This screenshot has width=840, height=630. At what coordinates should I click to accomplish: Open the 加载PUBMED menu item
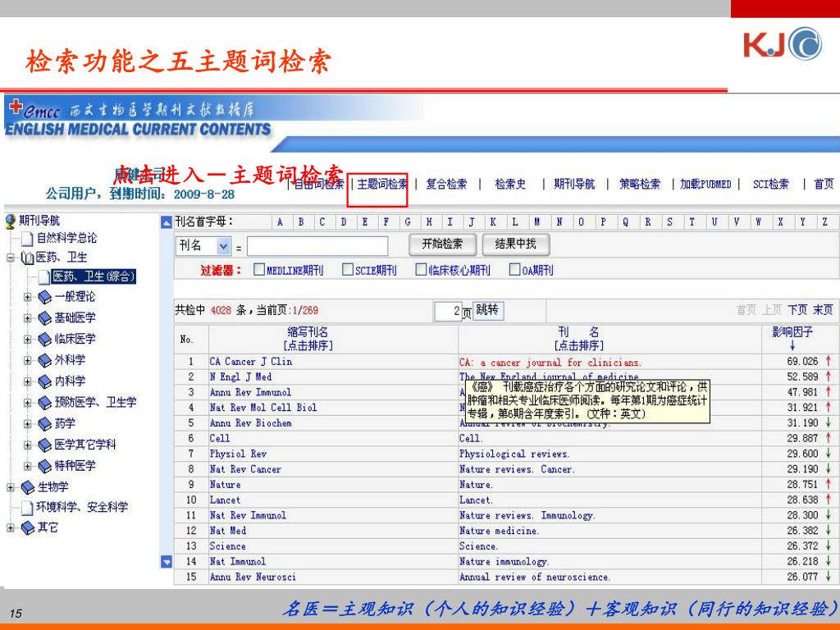pyautogui.click(x=705, y=185)
